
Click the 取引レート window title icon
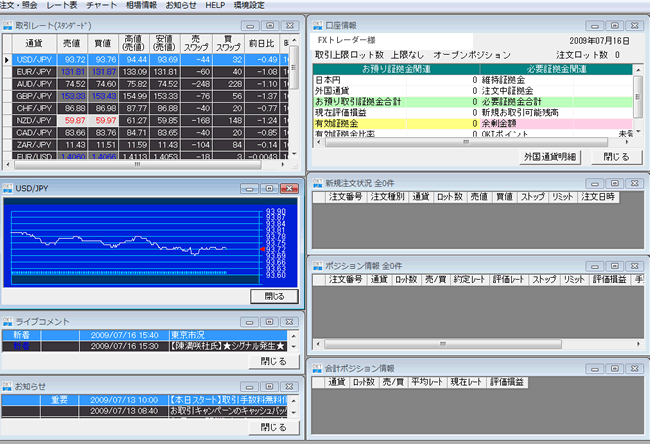click(x=7, y=25)
